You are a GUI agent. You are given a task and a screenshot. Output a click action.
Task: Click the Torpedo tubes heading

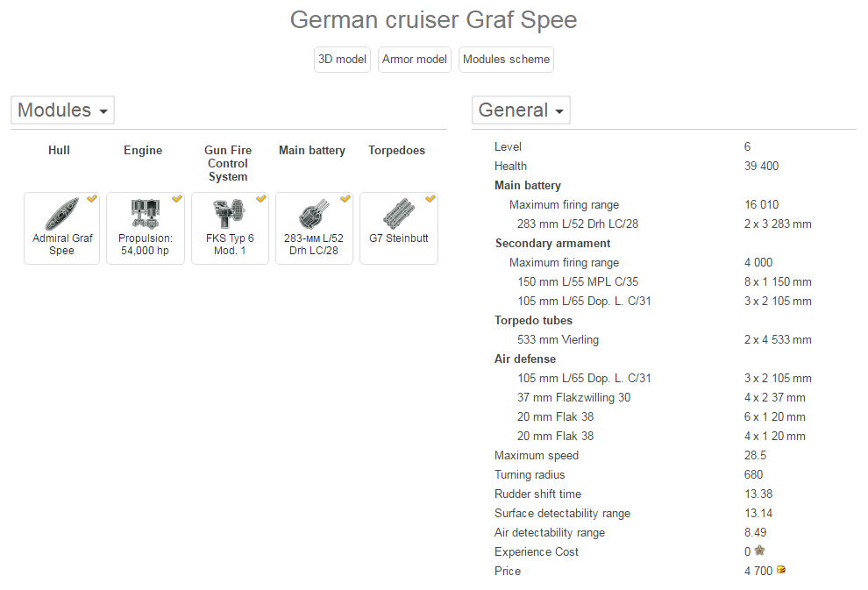pos(534,321)
